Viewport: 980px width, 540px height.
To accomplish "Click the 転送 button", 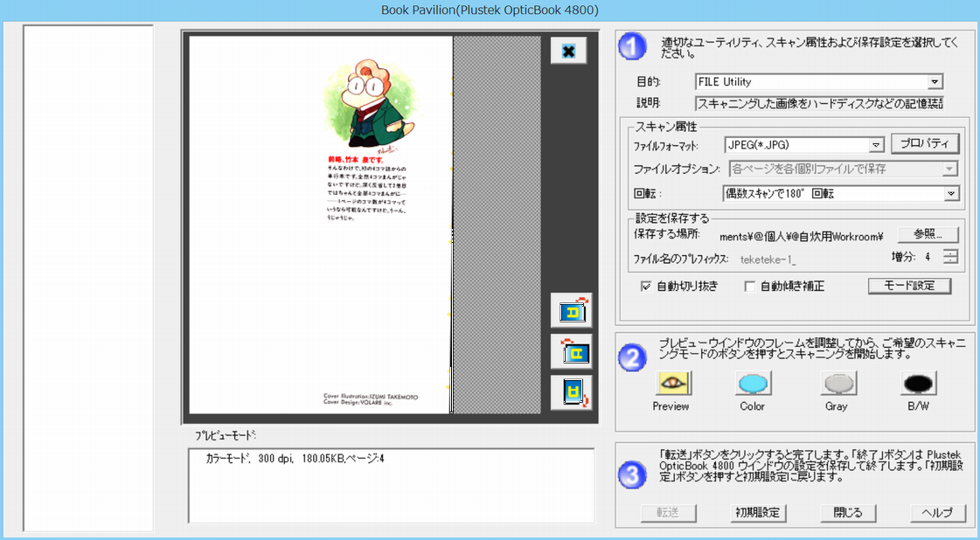I will click(x=668, y=513).
